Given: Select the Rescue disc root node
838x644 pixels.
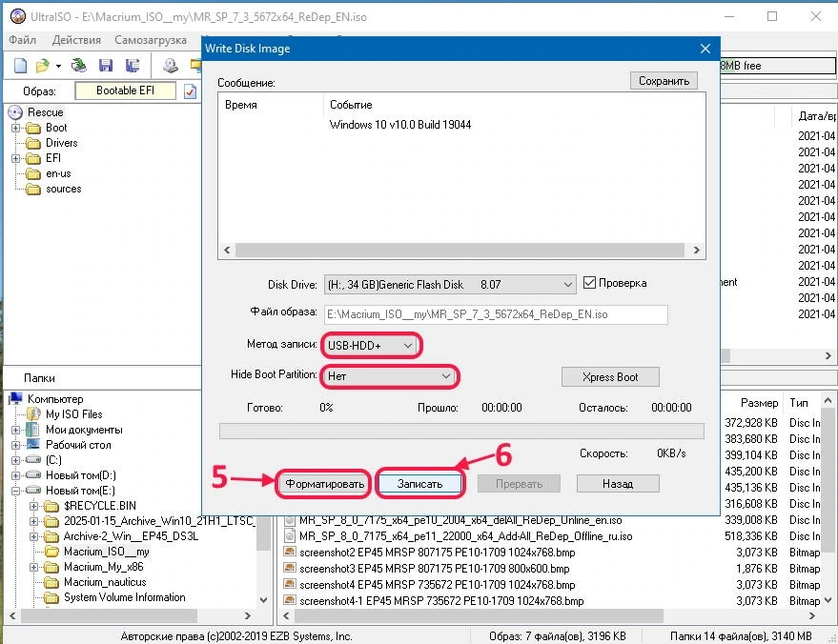Looking at the screenshot, I should 46,112.
